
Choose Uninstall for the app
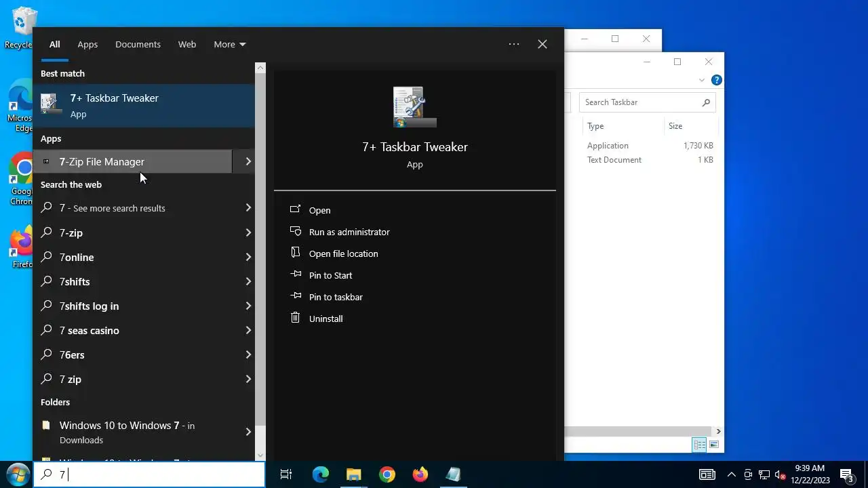coord(325,319)
